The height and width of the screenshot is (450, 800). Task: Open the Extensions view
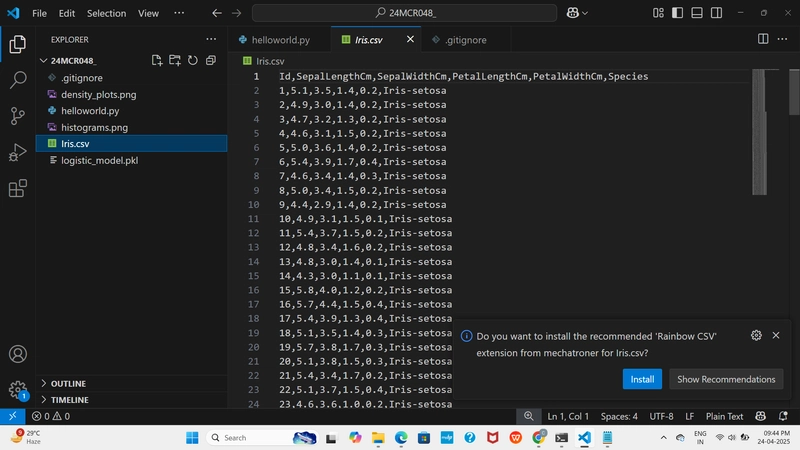tap(17, 188)
